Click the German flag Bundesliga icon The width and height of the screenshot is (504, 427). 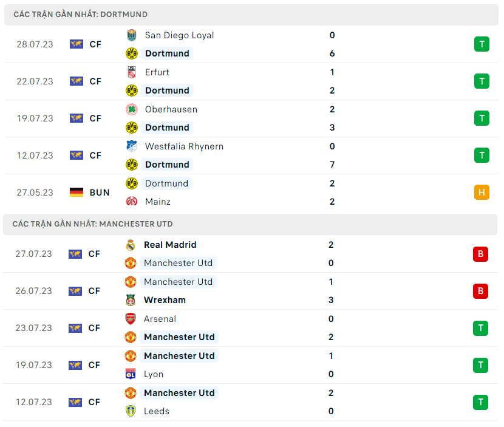77,193
